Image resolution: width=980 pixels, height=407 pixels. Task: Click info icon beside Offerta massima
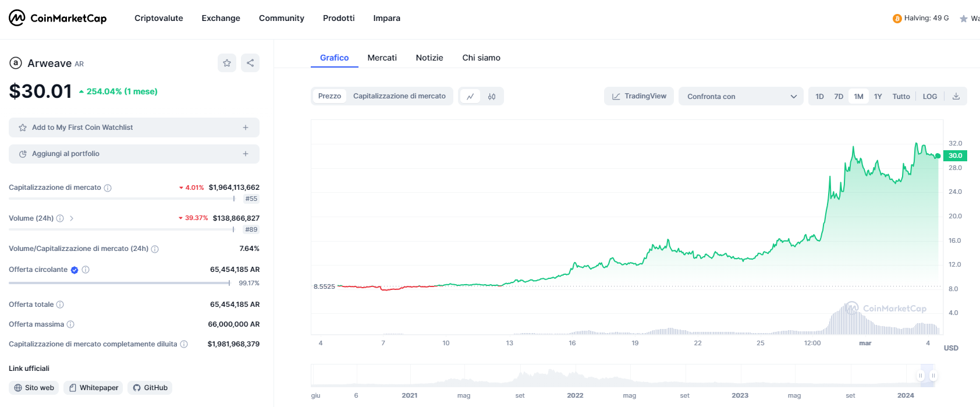pyautogui.click(x=70, y=324)
